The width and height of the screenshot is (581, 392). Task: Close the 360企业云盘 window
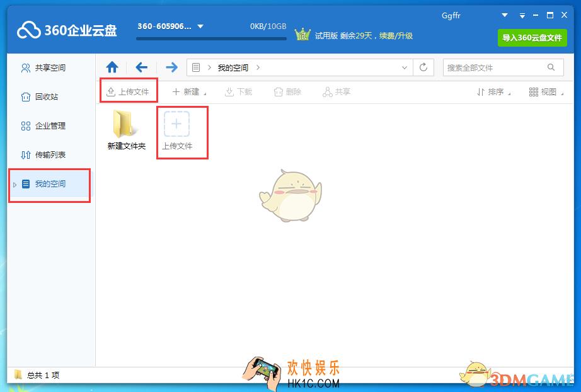(564, 15)
